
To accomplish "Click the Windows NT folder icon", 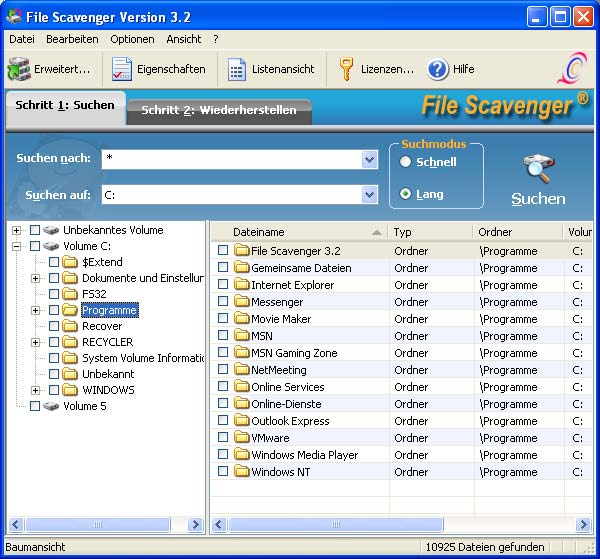I will click(241, 471).
